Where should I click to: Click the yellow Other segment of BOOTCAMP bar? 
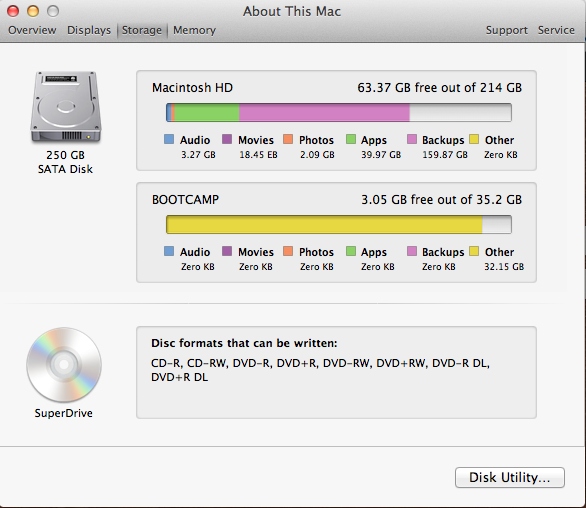click(x=324, y=224)
